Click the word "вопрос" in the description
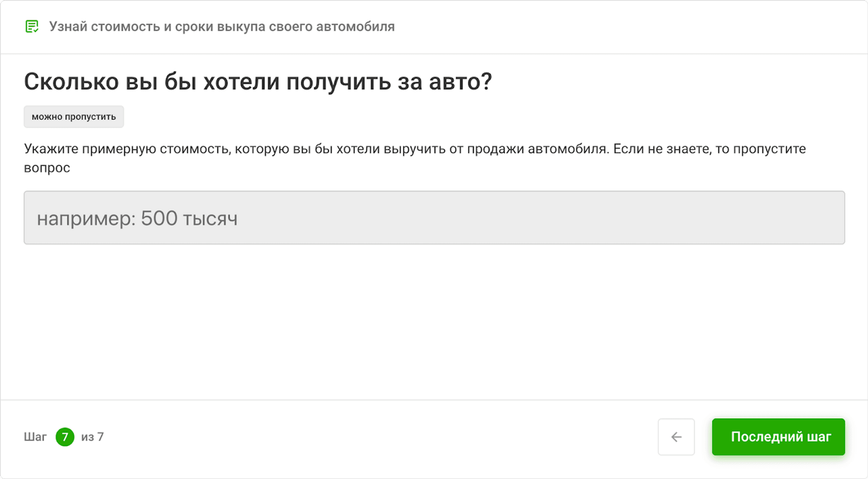 [x=47, y=168]
